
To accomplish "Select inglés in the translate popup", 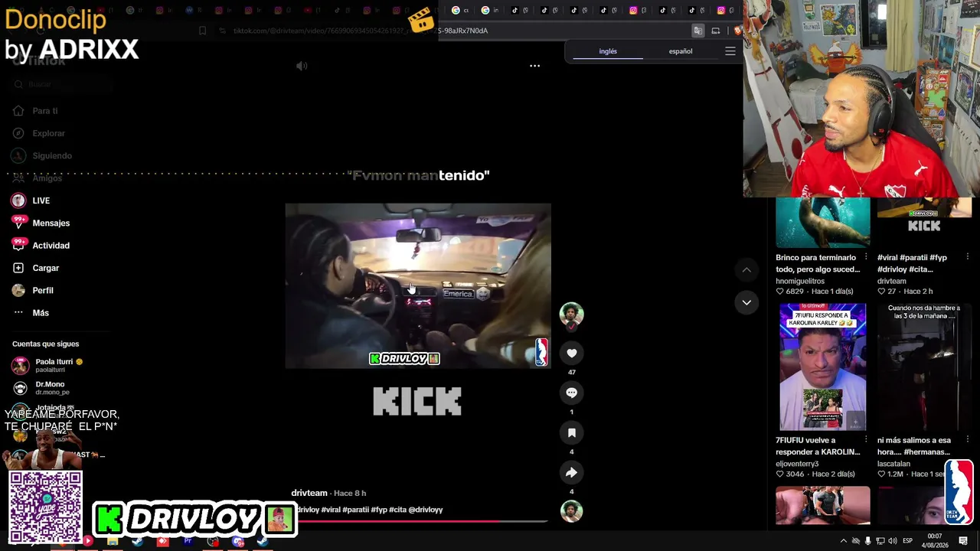I will point(608,51).
